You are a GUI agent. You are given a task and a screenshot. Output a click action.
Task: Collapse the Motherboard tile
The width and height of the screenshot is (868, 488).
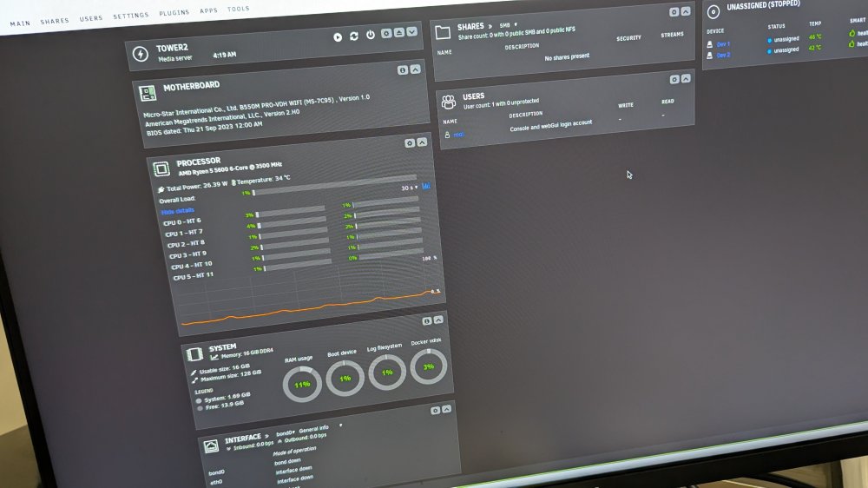(x=415, y=69)
